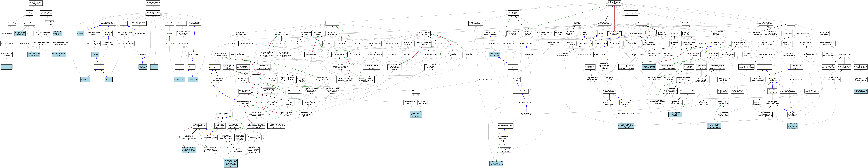Select the 'molecular_function Zmynd8' root node
Screen dimensions: 868x168
pyautogui.click(x=36, y=3)
